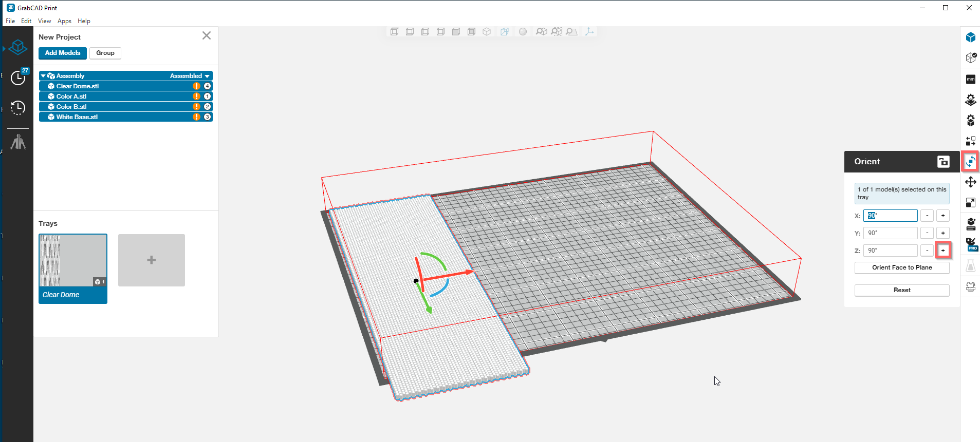Open the Arrange tool with squares and arrows
The image size is (980, 442).
tap(970, 141)
